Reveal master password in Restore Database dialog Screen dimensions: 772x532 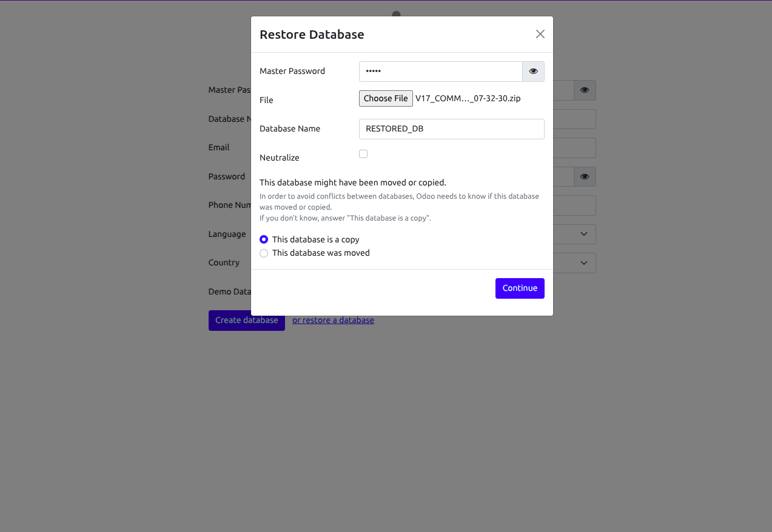click(x=533, y=71)
